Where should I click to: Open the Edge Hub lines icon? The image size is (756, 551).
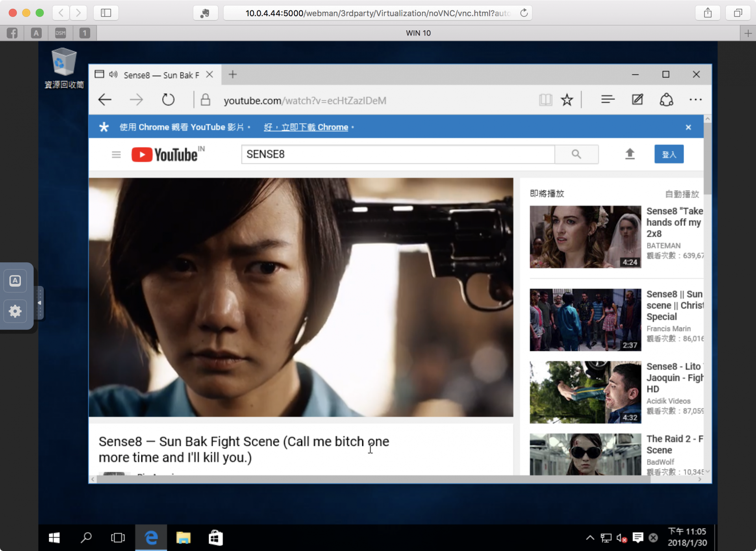click(608, 100)
